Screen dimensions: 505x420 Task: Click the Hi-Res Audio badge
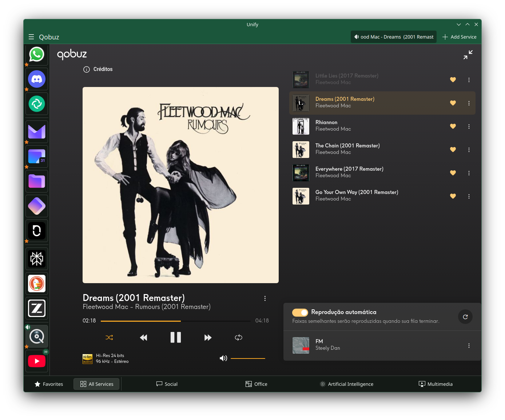click(87, 359)
